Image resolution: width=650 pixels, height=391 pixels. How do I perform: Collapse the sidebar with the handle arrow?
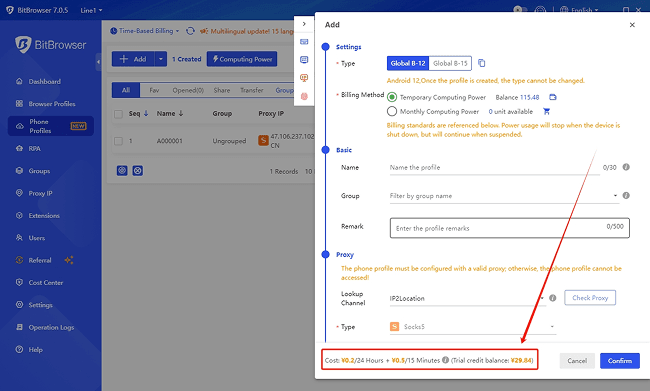[x=98, y=62]
